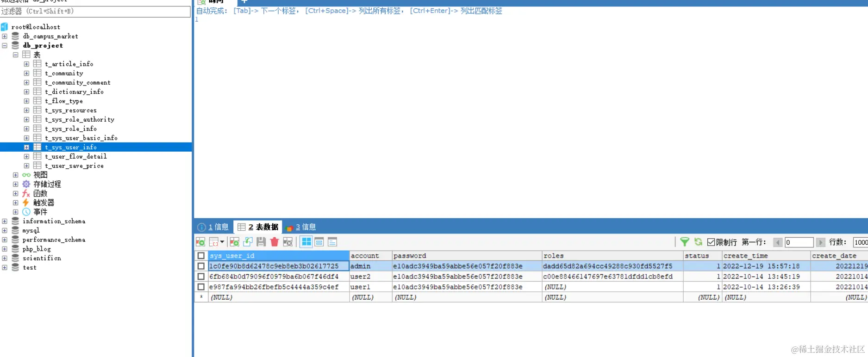Go to the next page arrow
This screenshot has width=868, height=357.
(x=821, y=242)
